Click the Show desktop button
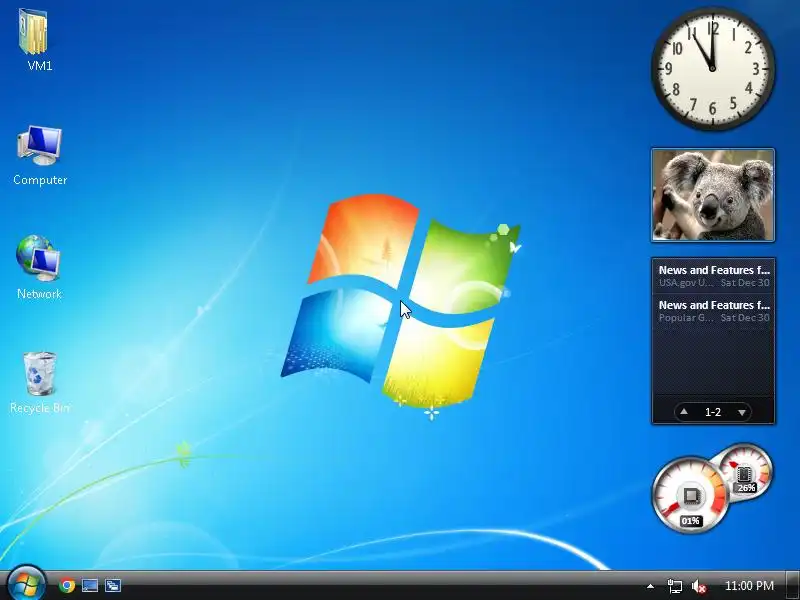 pyautogui.click(x=792, y=586)
